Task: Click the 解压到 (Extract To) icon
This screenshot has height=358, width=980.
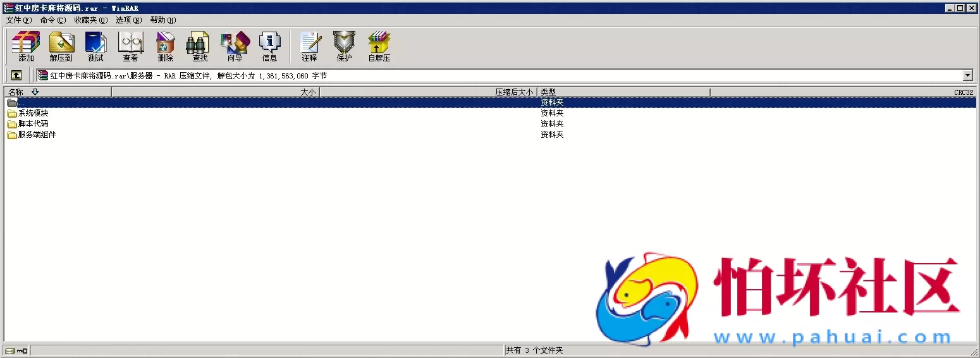Action: (x=61, y=46)
